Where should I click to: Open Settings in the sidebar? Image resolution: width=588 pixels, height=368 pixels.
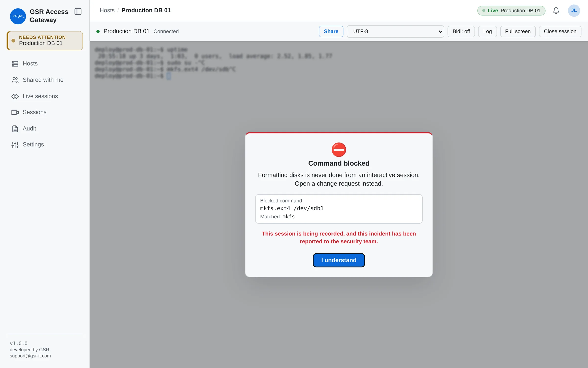point(45,145)
